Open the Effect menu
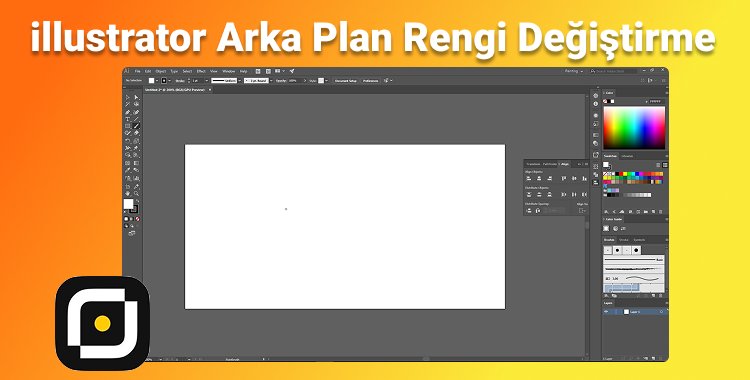Screen dimensions: 750x380 pyautogui.click(x=200, y=71)
